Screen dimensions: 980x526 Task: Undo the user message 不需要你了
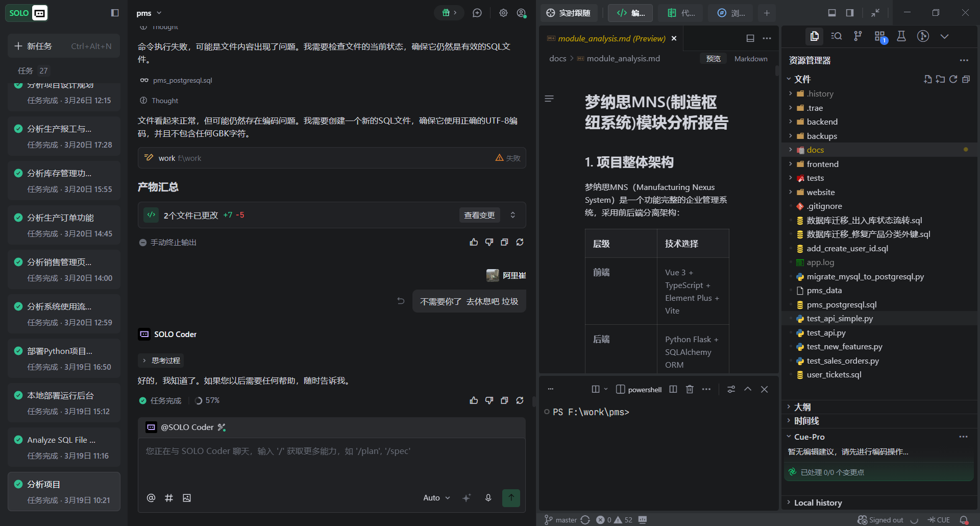click(x=401, y=301)
